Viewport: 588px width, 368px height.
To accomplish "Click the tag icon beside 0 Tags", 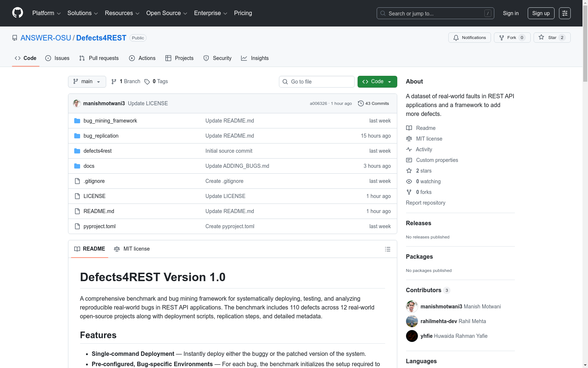I will 147,82.
